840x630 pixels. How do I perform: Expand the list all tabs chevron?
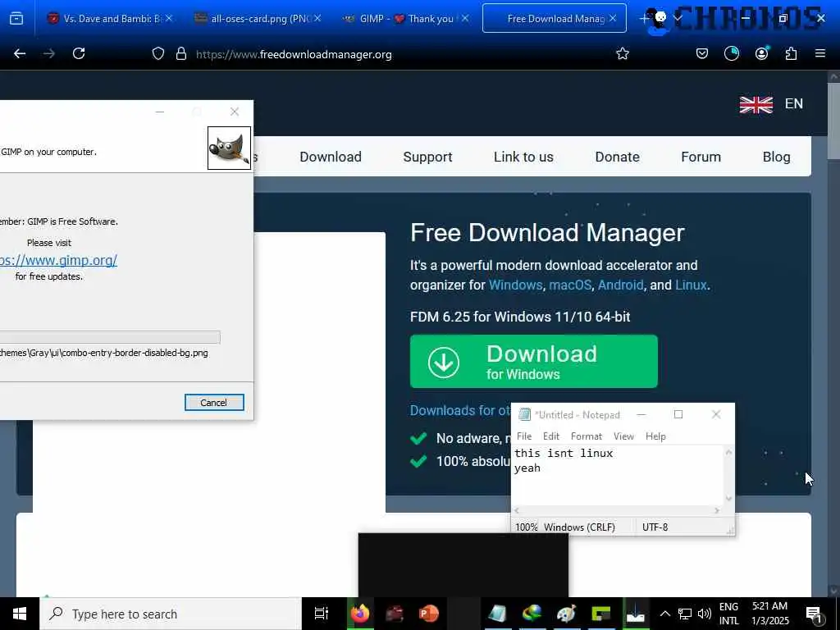coord(678,19)
